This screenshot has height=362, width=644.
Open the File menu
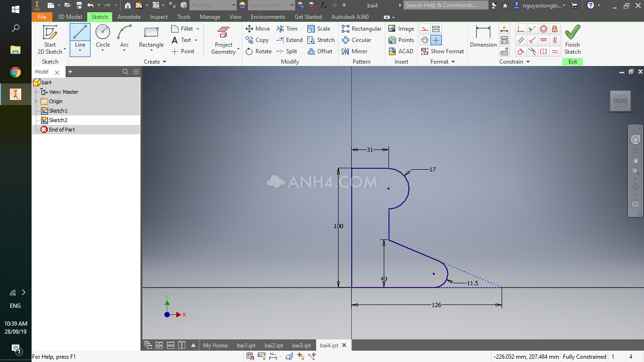[42, 17]
